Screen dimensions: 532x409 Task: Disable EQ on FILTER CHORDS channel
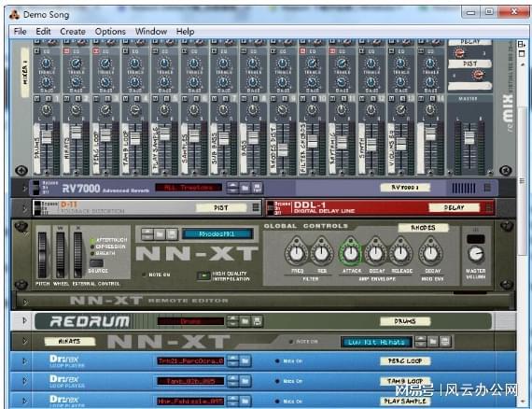tap(302, 51)
